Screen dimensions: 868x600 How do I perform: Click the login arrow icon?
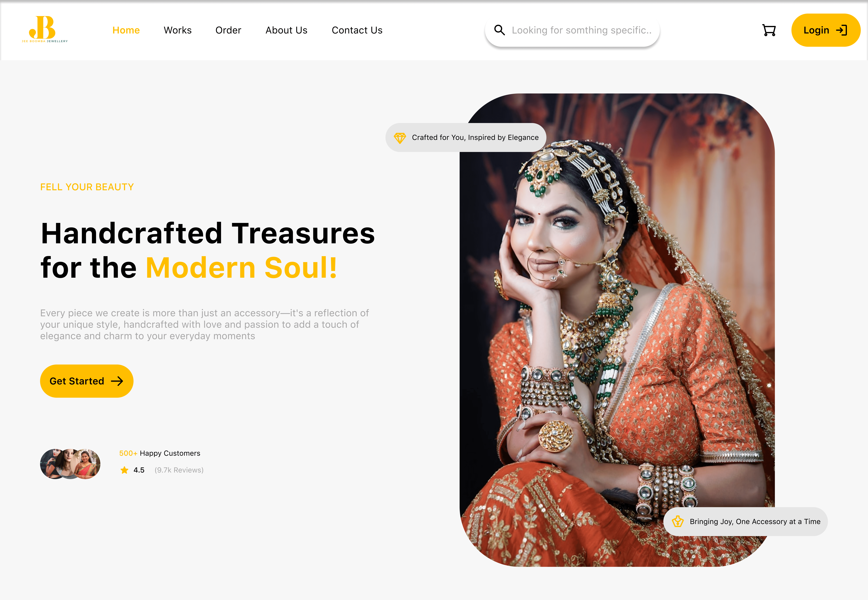pyautogui.click(x=841, y=30)
